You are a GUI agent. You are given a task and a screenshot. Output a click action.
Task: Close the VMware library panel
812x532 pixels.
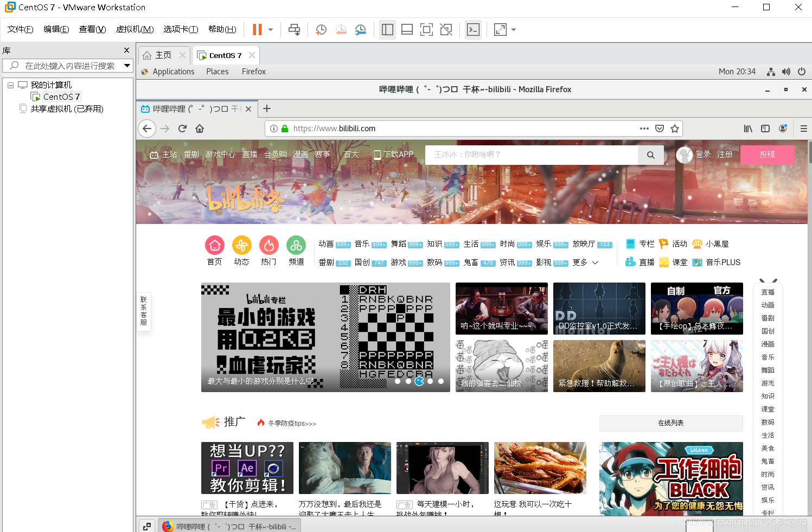pos(126,50)
